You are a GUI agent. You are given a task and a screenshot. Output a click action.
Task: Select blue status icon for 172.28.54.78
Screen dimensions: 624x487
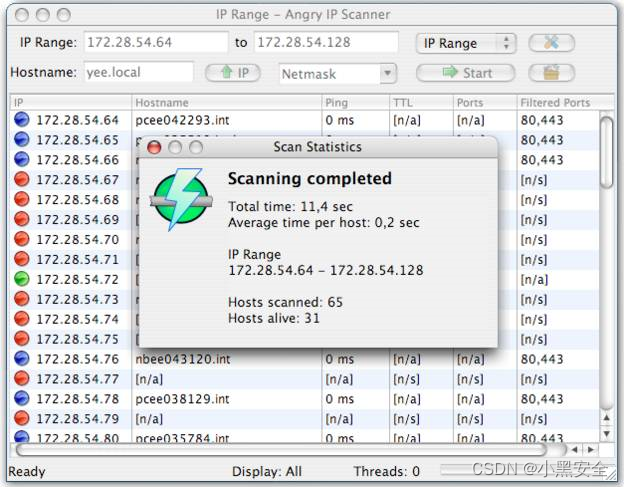(x=21, y=398)
